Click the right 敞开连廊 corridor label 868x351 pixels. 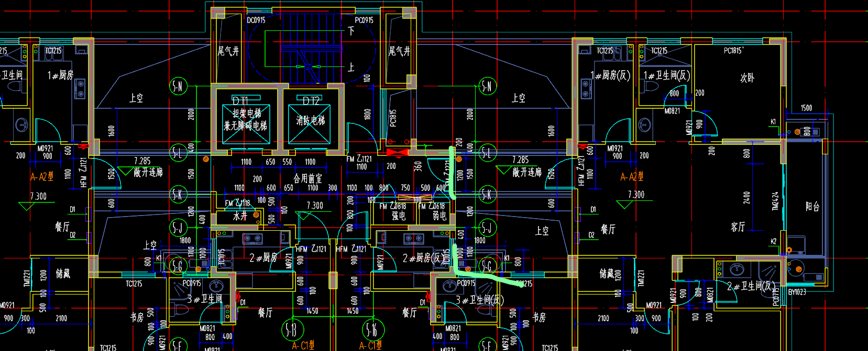coord(527,172)
